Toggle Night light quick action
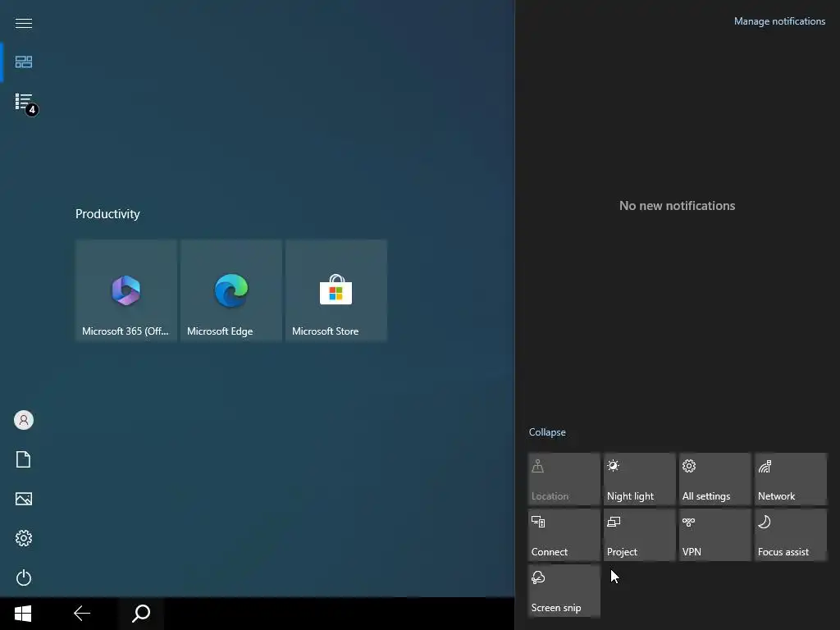The width and height of the screenshot is (840, 630). (639, 479)
